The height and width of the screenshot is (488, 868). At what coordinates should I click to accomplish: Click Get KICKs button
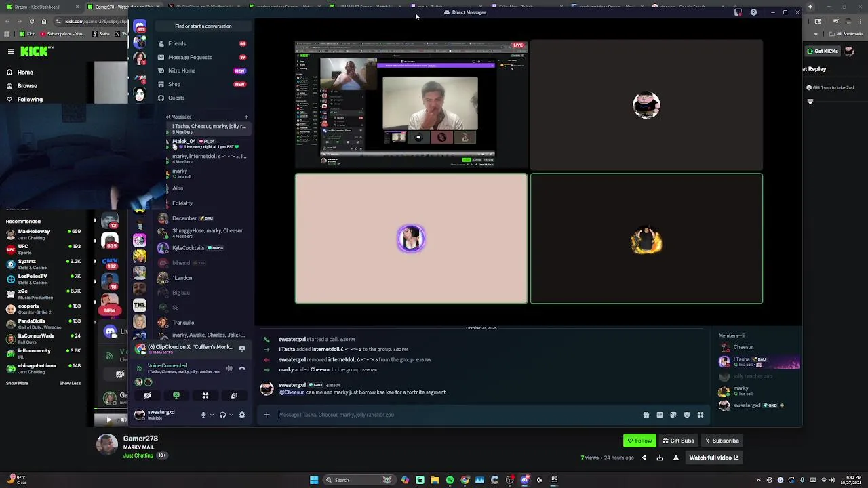click(x=822, y=52)
